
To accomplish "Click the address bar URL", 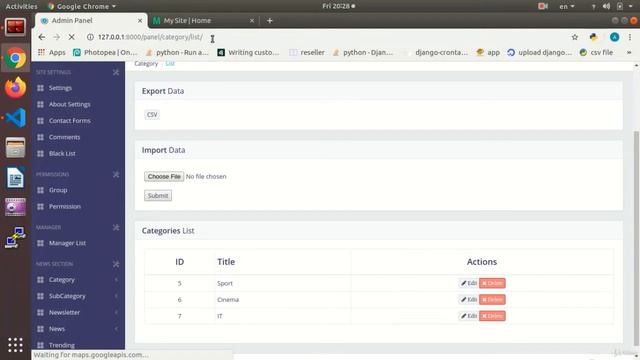I will click(150, 37).
